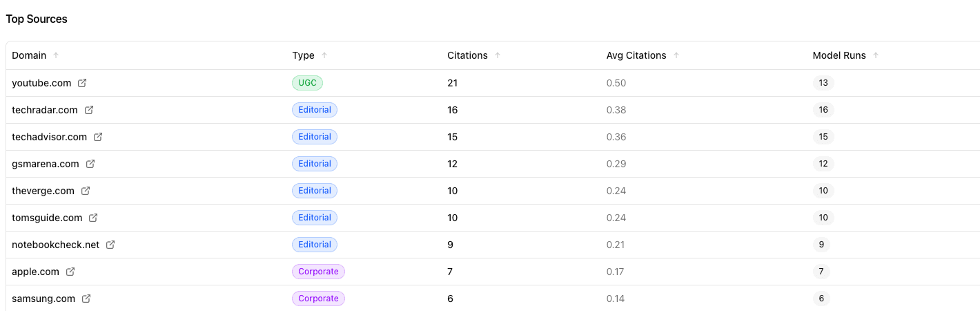Select the youtube.com domain name
This screenshot has height=311, width=980.
pyautogui.click(x=41, y=83)
